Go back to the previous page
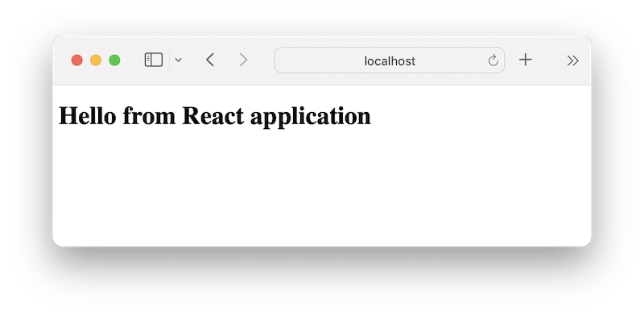 [210, 60]
